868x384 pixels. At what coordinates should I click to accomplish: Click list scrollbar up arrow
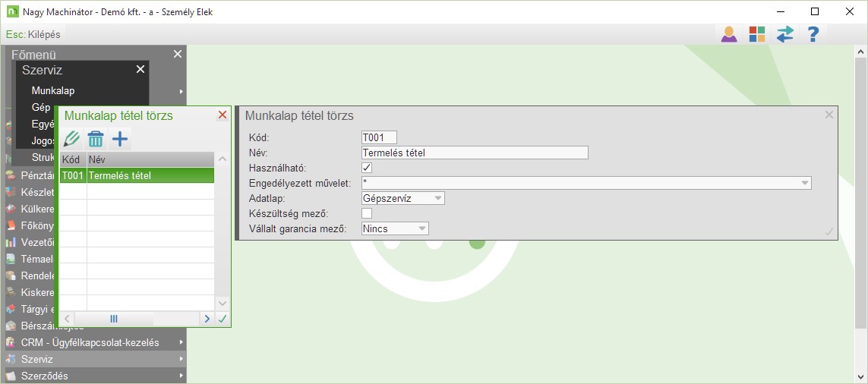tap(223, 159)
